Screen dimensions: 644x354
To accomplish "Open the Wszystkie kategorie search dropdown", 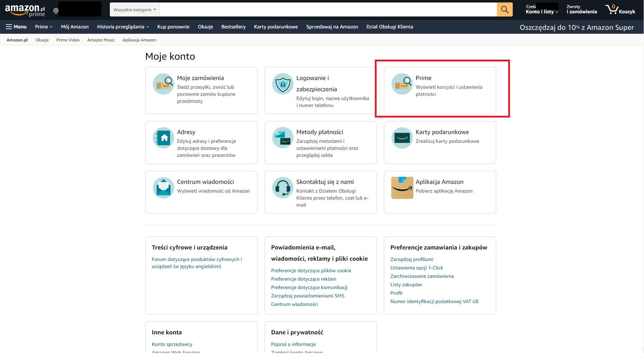I will [x=134, y=10].
